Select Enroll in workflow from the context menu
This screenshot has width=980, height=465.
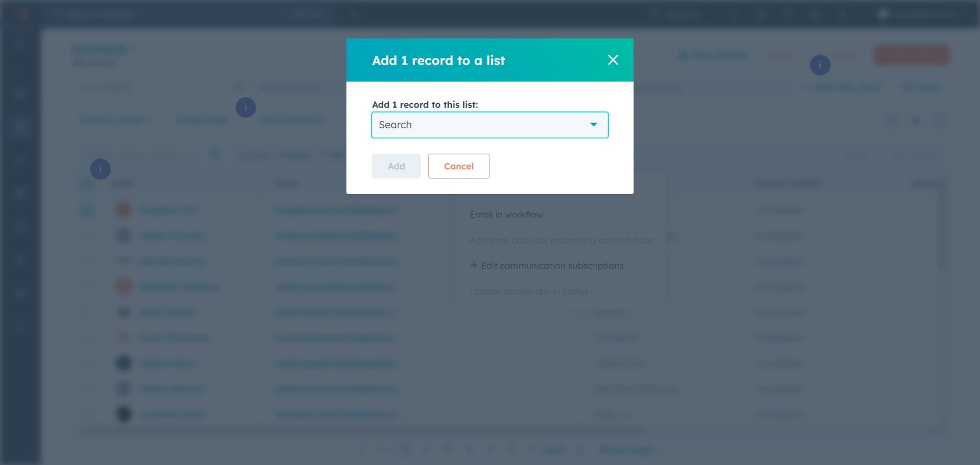pos(506,214)
